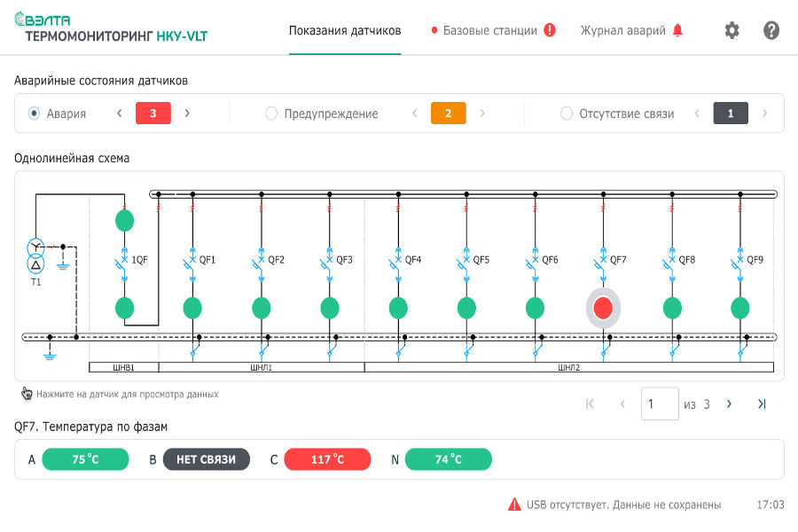Click the orange warning count badge
This screenshot has height=532, width=798.
pos(448,113)
